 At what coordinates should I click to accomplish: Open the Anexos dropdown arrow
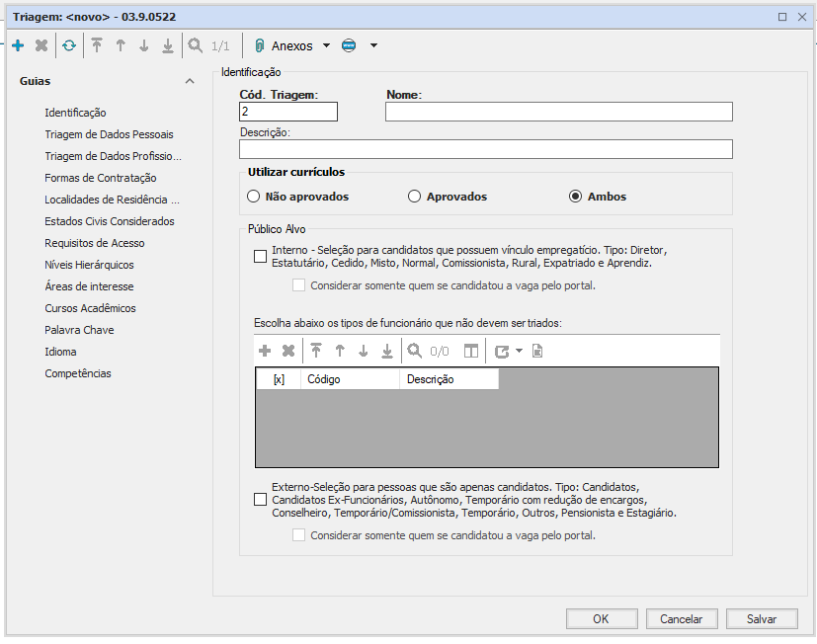(327, 45)
